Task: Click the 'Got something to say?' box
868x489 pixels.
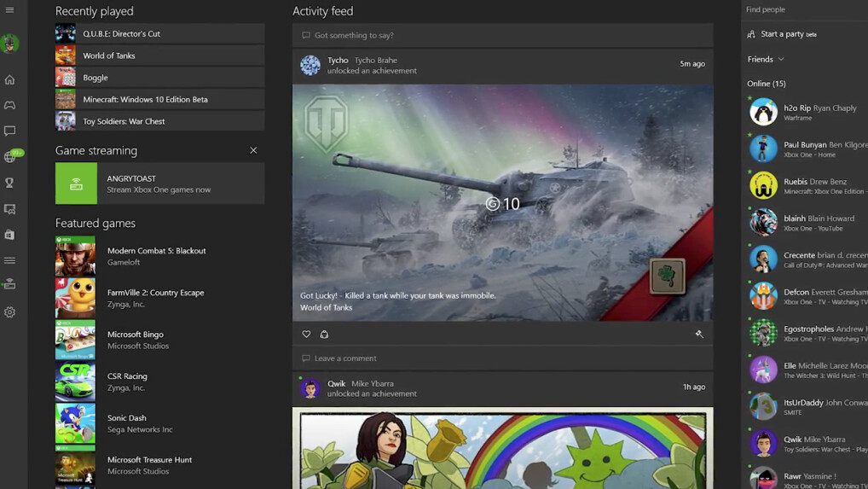Action: click(x=502, y=35)
